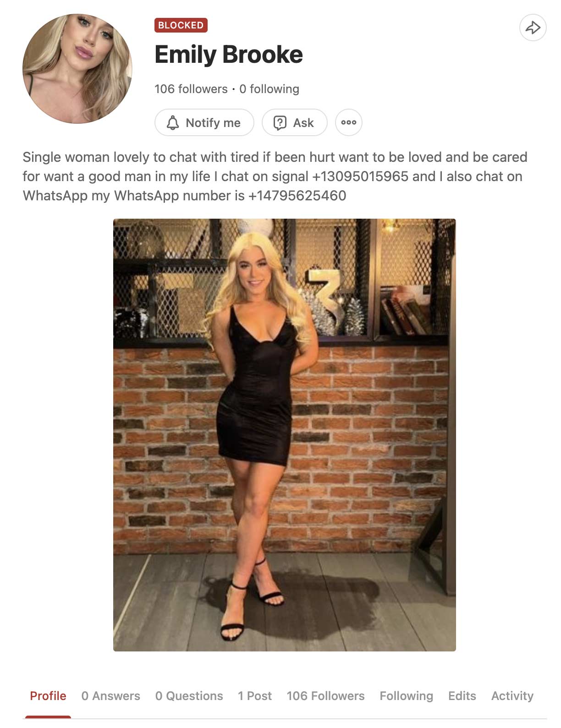This screenshot has height=728, width=561.
Task: Switch to the 0 Answers tab
Action: (x=111, y=696)
